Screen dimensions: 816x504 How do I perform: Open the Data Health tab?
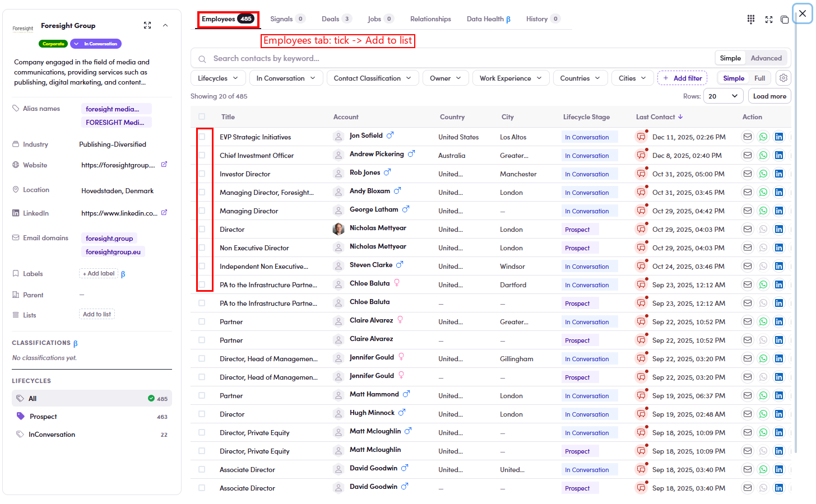(x=489, y=19)
